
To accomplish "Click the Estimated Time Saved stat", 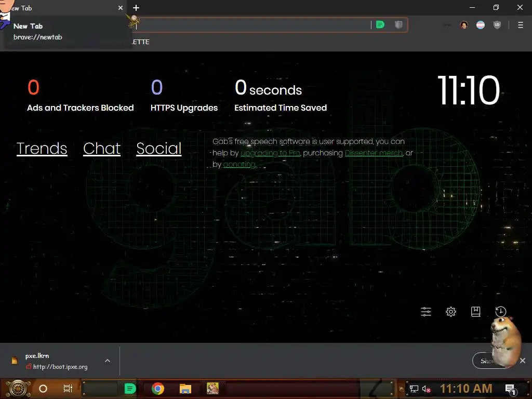I will point(281,96).
